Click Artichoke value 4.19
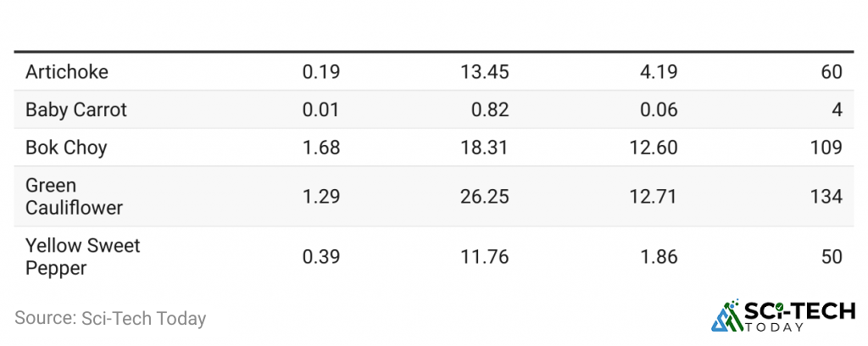This screenshot has height=346, width=868. [659, 72]
